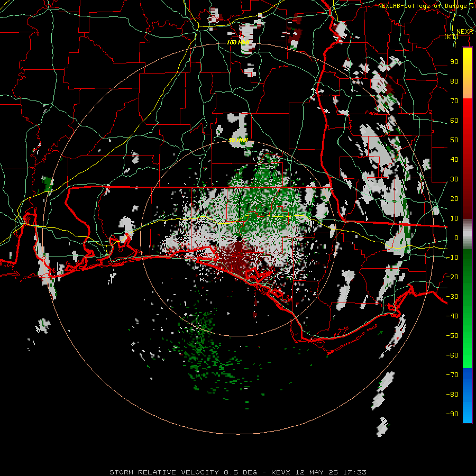Viewport: 476px width, 476px height.
Task: Click the 10 value on the velocity scale
Action: (454, 218)
